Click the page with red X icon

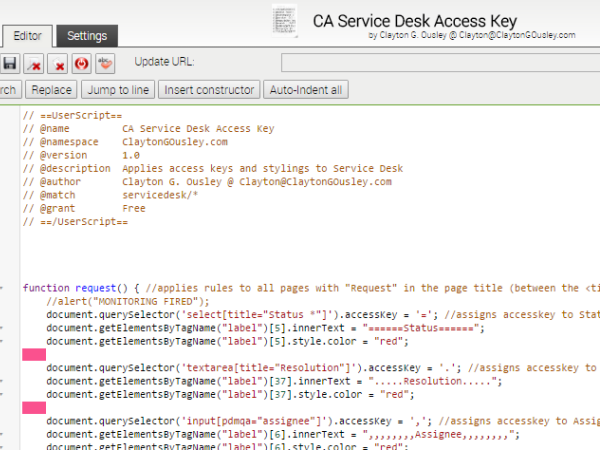click(57, 63)
